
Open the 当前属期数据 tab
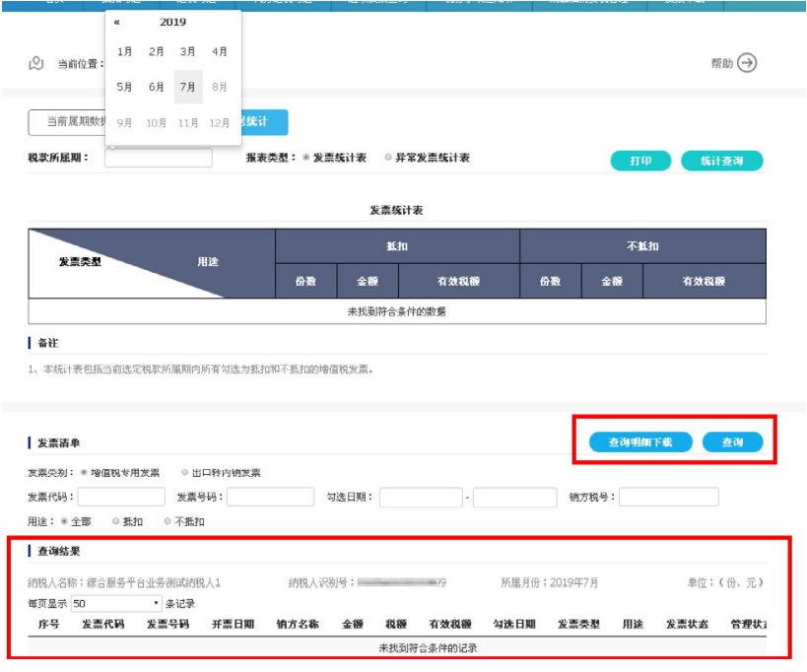click(67, 122)
